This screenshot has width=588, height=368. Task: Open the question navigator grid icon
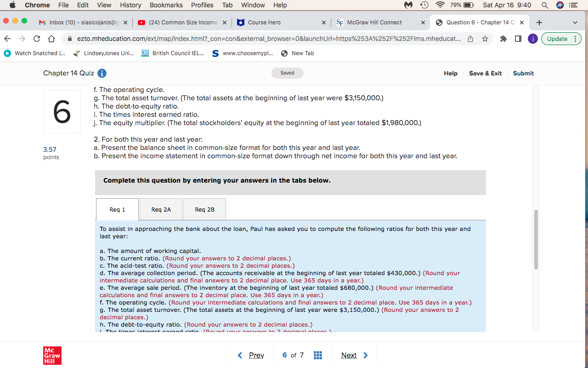point(318,355)
